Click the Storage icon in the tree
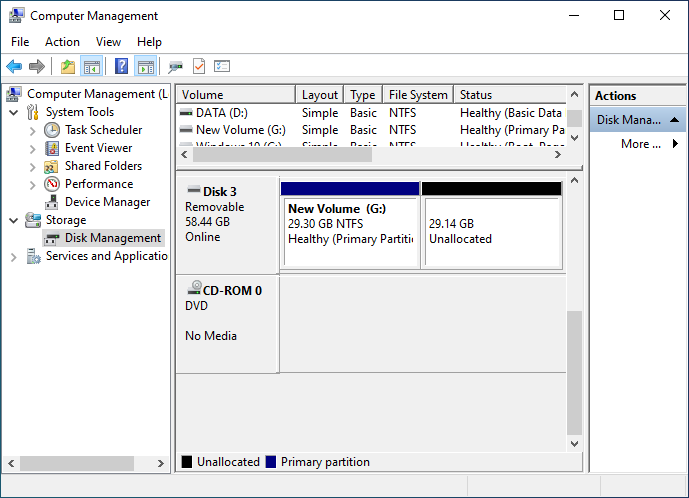 coord(33,220)
